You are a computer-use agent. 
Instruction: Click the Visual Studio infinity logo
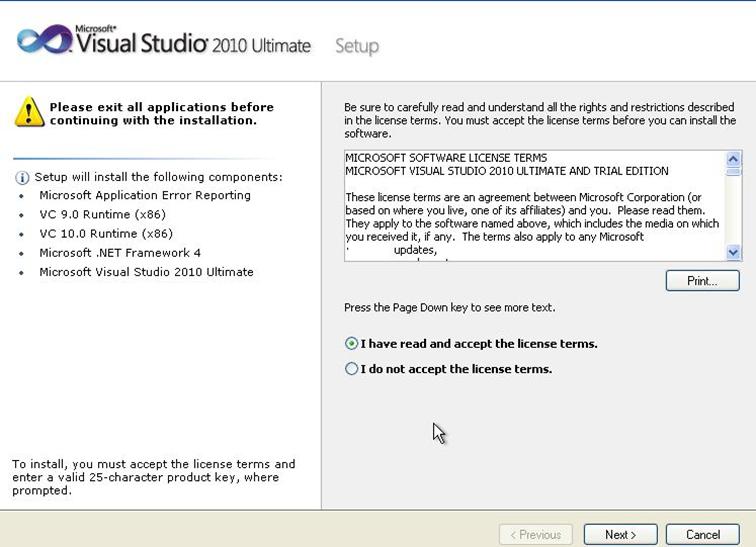[x=44, y=40]
